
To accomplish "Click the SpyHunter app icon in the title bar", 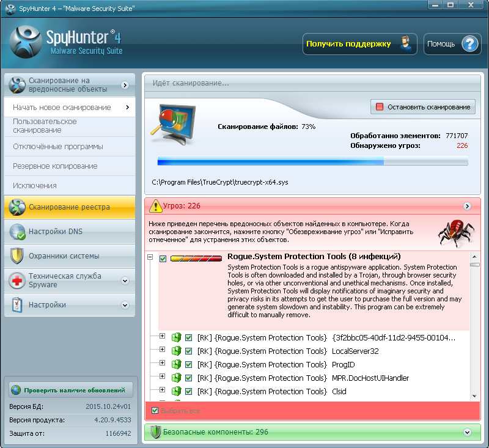I will (10, 9).
